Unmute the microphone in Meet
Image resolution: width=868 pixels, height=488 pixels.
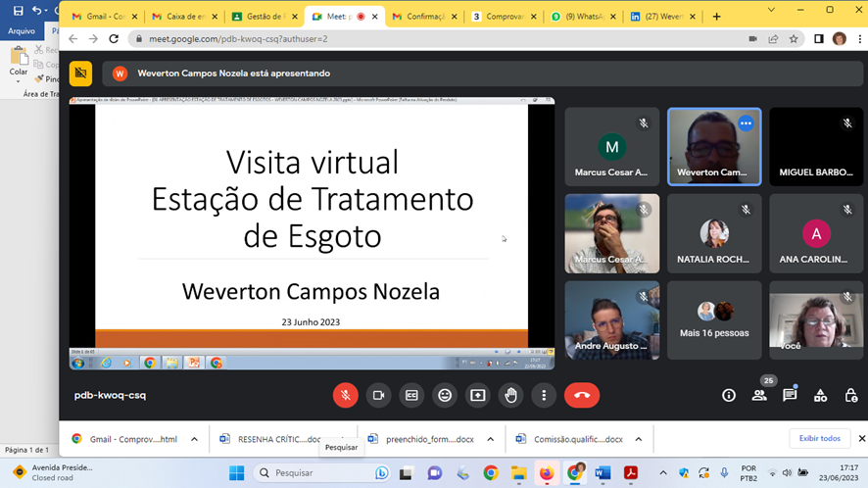346,396
